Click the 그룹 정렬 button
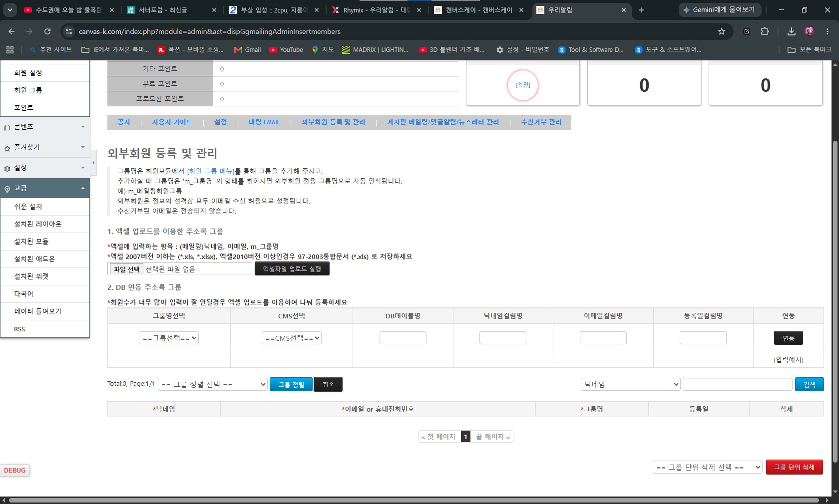This screenshot has width=839, height=504. click(291, 384)
